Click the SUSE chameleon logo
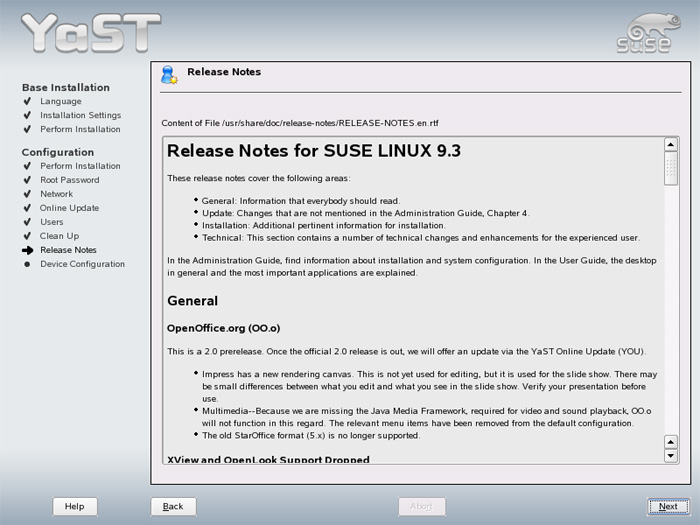Image resolution: width=700 pixels, height=525 pixels. (649, 33)
